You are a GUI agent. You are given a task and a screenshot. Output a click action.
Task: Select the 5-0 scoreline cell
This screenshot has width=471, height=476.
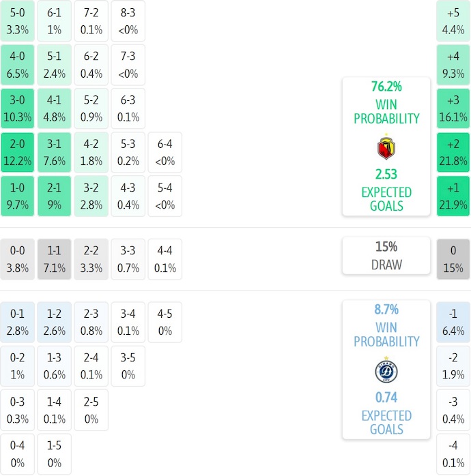pyautogui.click(x=18, y=21)
